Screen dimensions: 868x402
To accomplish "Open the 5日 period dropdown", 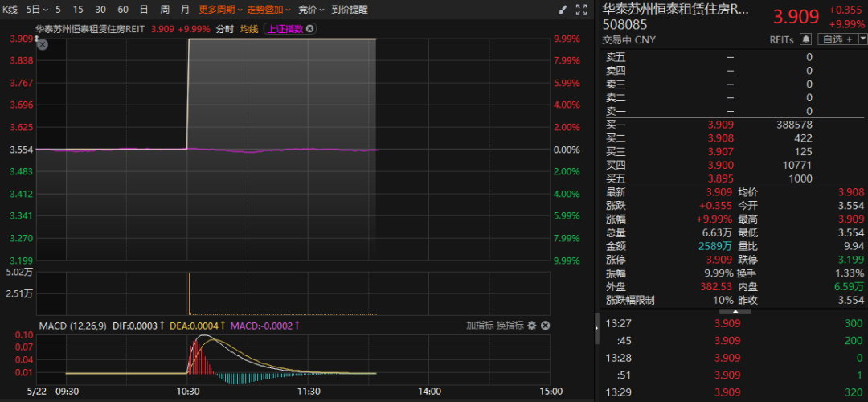I will [36, 10].
